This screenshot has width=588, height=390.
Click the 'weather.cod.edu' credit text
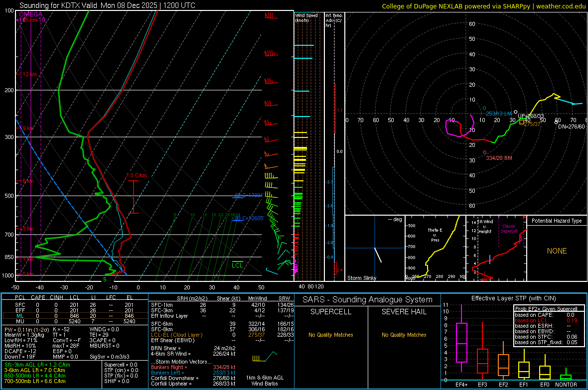coord(561,6)
